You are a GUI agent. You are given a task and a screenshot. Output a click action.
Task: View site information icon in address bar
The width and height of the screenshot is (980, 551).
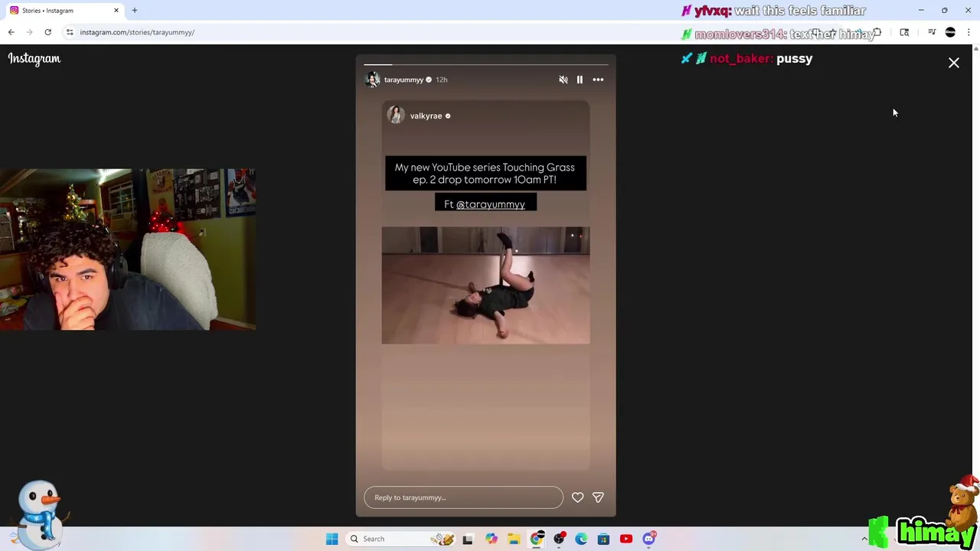[70, 32]
